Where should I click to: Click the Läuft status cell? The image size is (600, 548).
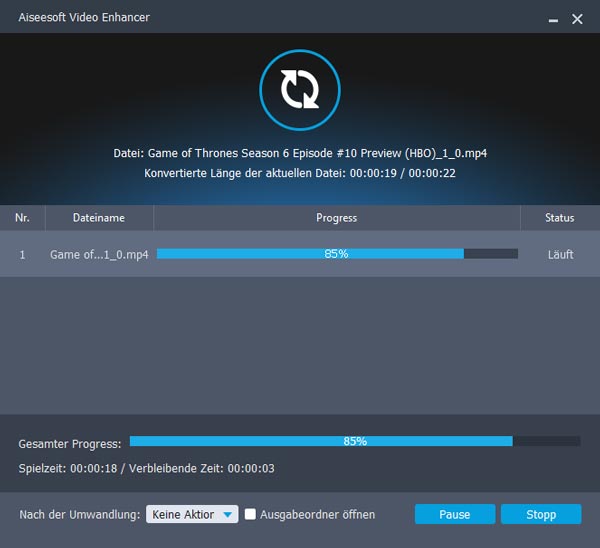click(560, 255)
